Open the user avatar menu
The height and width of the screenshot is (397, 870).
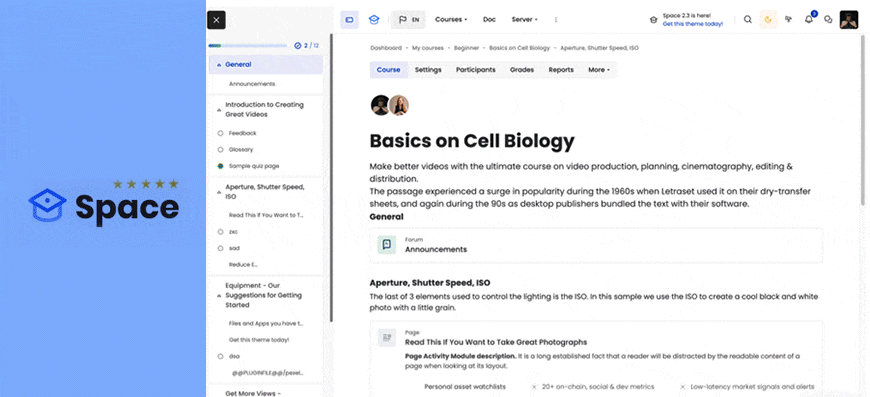tap(848, 20)
